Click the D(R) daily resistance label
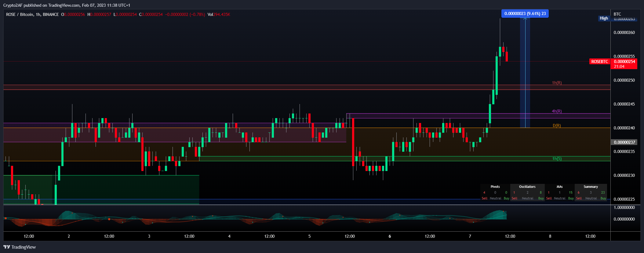The height and width of the screenshot is (253, 644). coord(557,126)
